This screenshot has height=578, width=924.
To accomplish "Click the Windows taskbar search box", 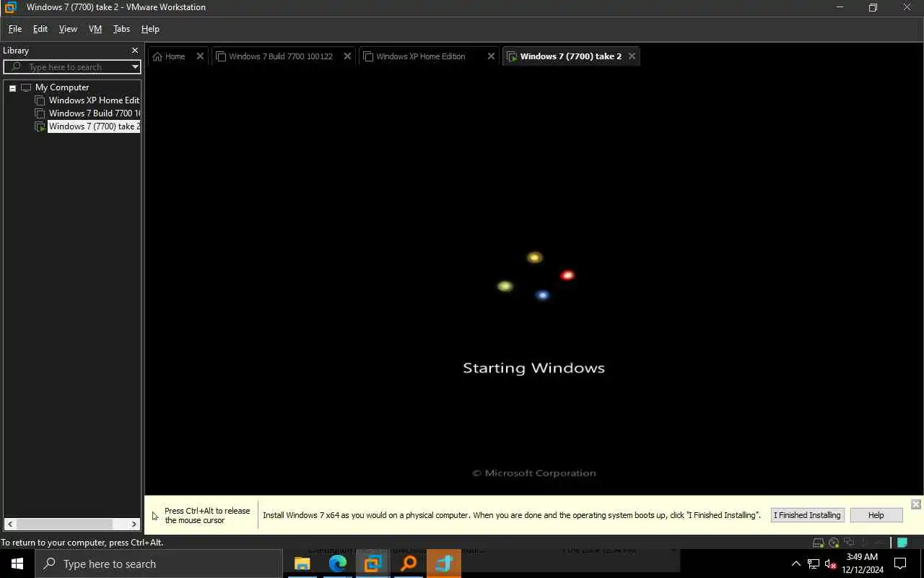I will pos(159,564).
